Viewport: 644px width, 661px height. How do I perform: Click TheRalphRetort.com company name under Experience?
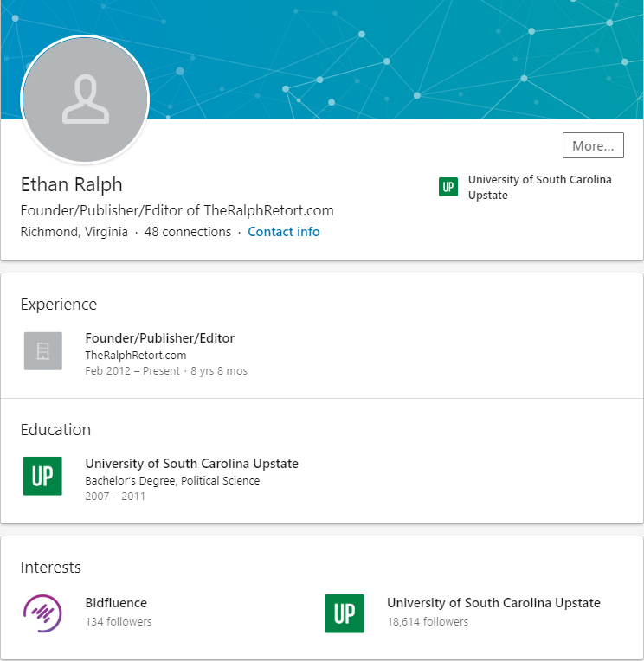coord(136,356)
